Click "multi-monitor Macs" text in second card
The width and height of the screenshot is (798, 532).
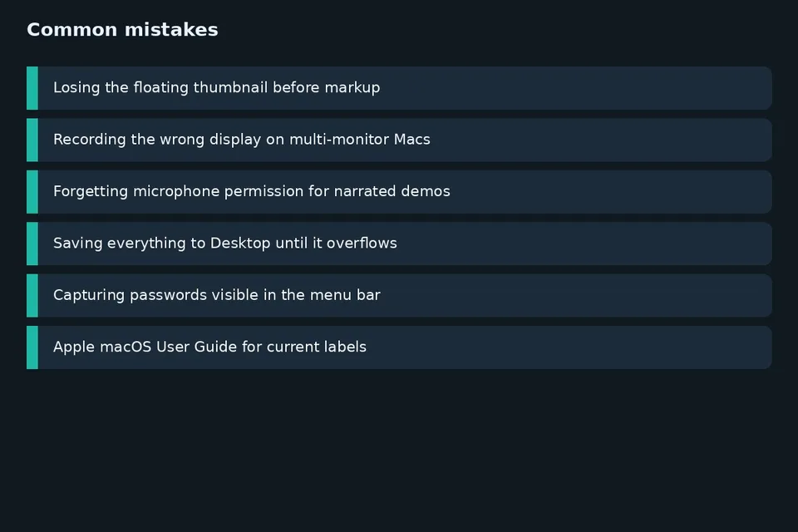click(360, 140)
